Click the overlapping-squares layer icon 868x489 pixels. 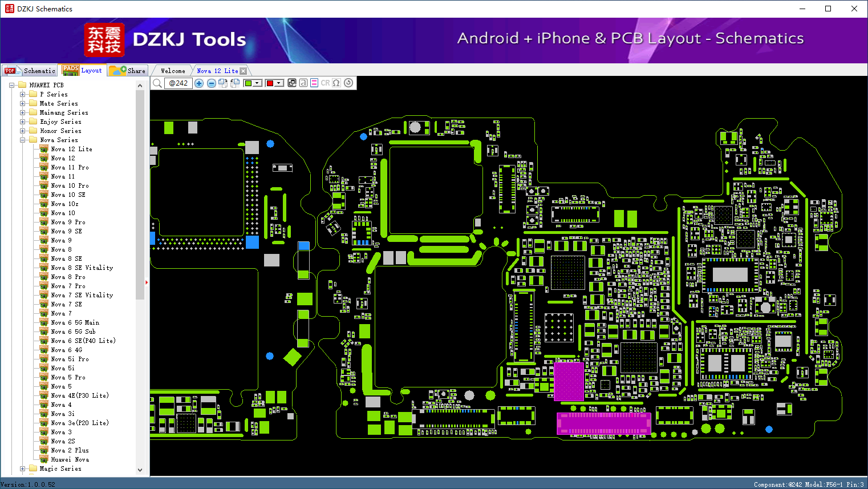[x=292, y=83]
